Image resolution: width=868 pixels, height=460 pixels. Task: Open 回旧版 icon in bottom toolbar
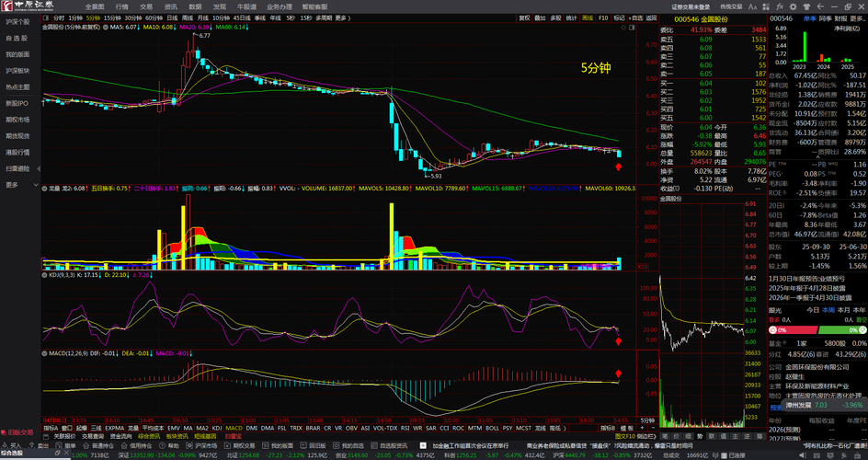pos(303,445)
